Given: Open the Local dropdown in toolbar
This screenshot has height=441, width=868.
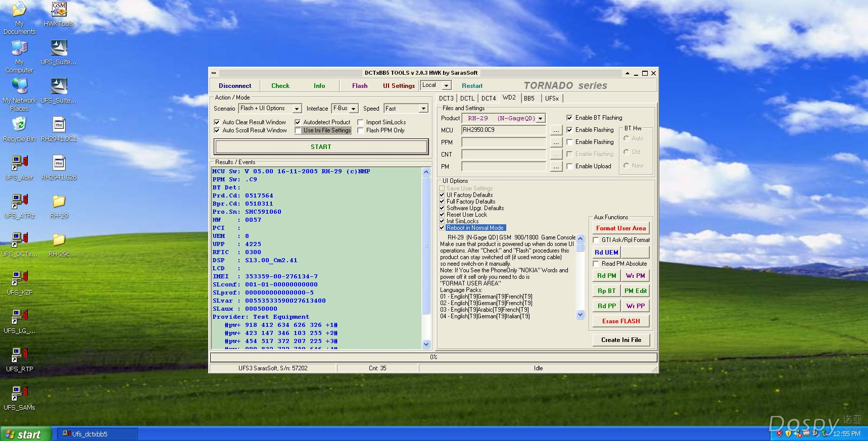Looking at the screenshot, I should point(446,85).
